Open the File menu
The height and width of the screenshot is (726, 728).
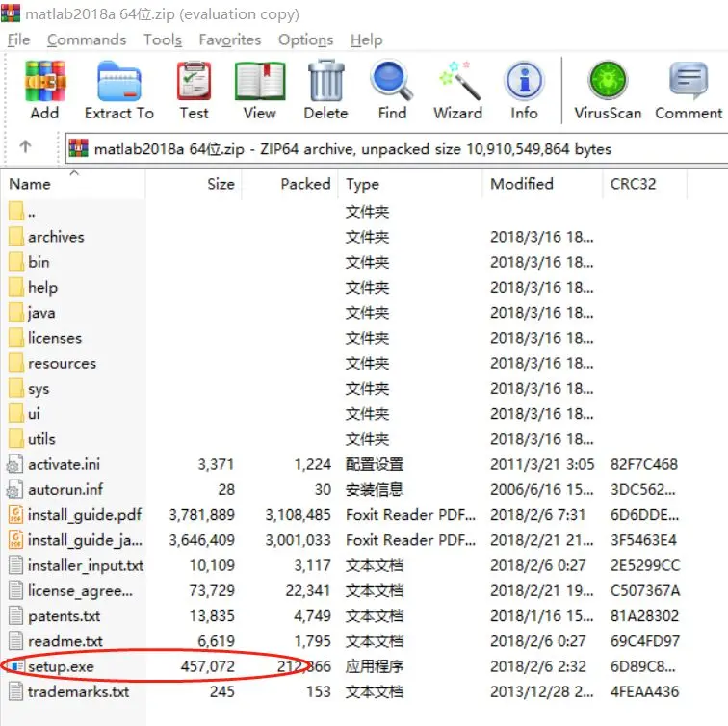point(18,39)
